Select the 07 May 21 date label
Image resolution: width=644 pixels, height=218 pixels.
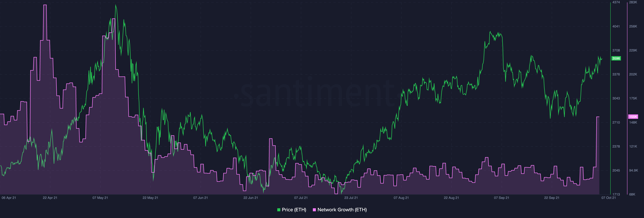tap(100, 198)
